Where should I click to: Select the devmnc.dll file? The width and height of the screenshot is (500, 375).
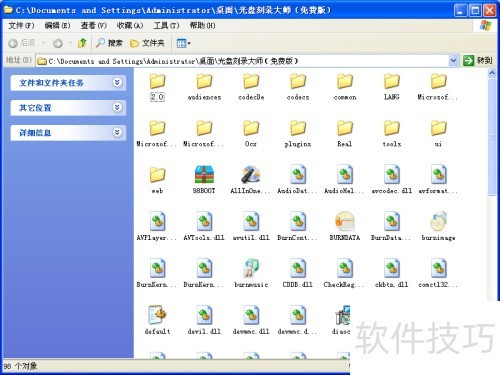(251, 321)
